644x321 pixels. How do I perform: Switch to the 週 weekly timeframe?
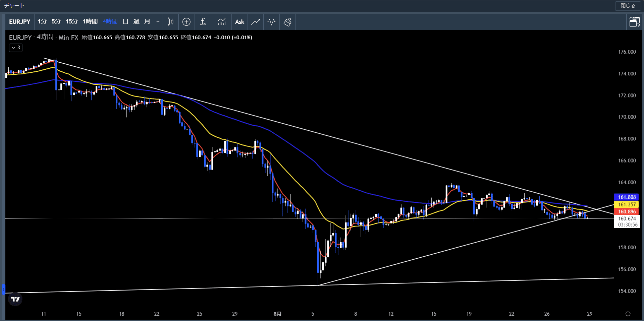[x=136, y=21]
